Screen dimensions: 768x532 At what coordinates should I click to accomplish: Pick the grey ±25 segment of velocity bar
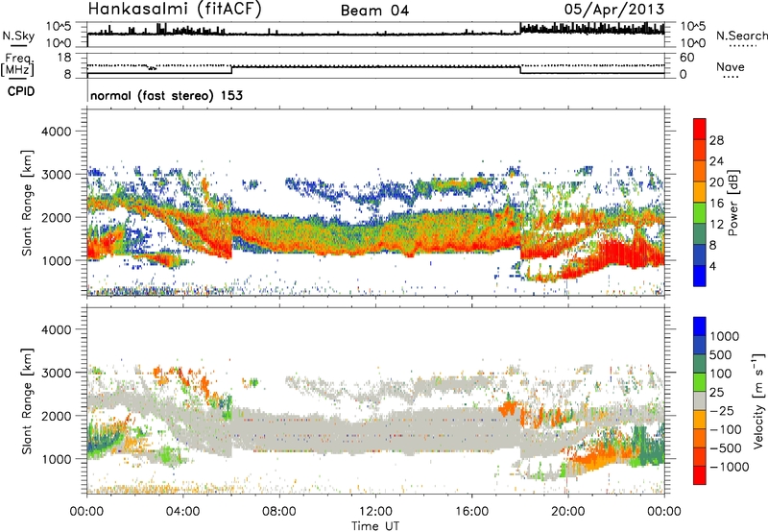coord(700,401)
